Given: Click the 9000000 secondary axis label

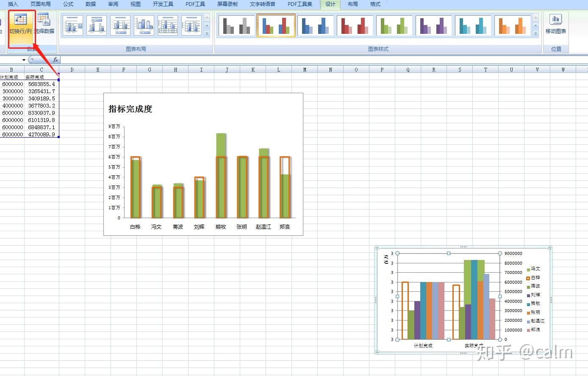Looking at the screenshot, I should pyautogui.click(x=513, y=253).
